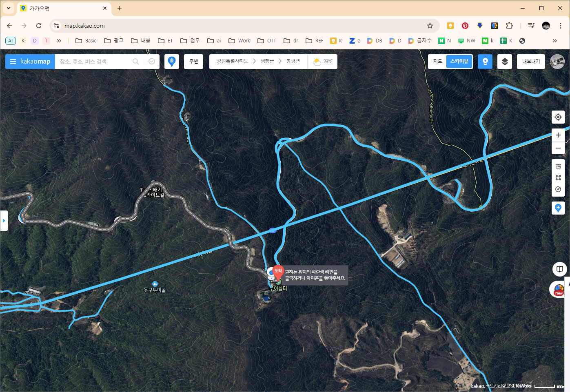
Task: Click the current location crosshair icon
Action: [x=558, y=117]
